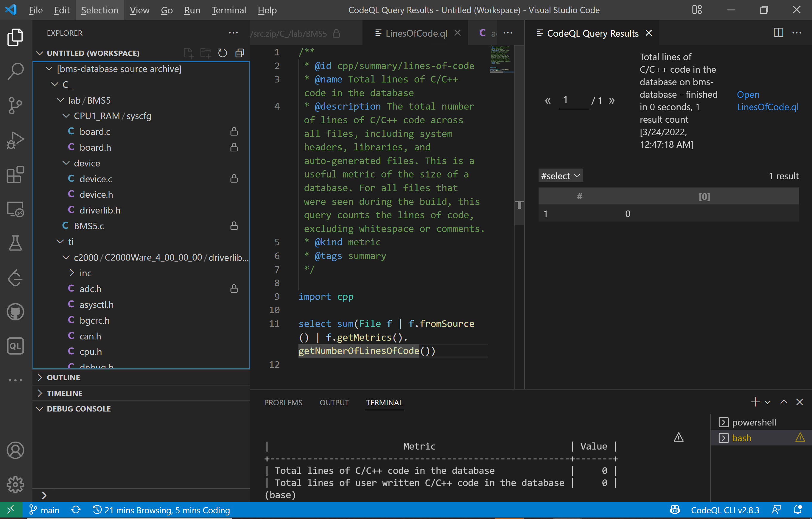The image size is (812, 519).
Task: Customize layout from title bar icon
Action: [x=697, y=10]
